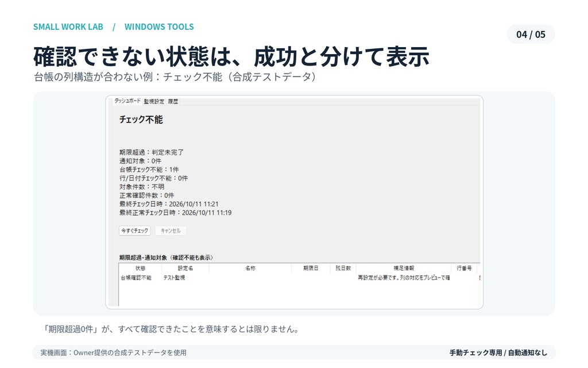This screenshot has width=588, height=368.
Task: Click the 04 / 05 page indicator
Action: pyautogui.click(x=531, y=34)
